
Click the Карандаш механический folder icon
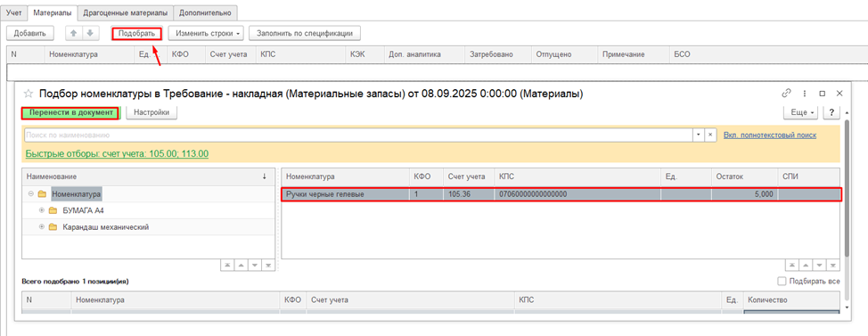[x=53, y=227]
